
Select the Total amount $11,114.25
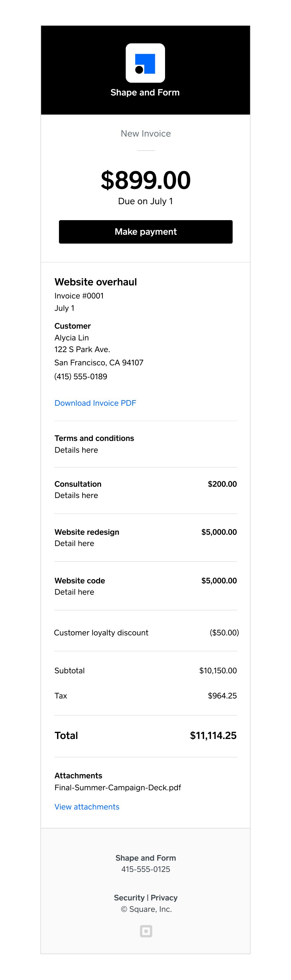tap(213, 735)
